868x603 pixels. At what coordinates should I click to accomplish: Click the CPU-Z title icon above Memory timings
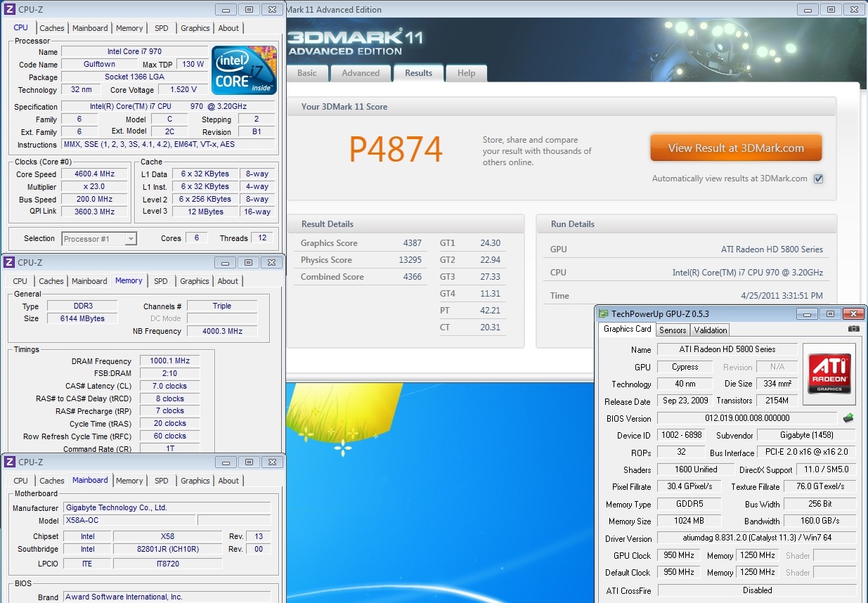click(9, 262)
